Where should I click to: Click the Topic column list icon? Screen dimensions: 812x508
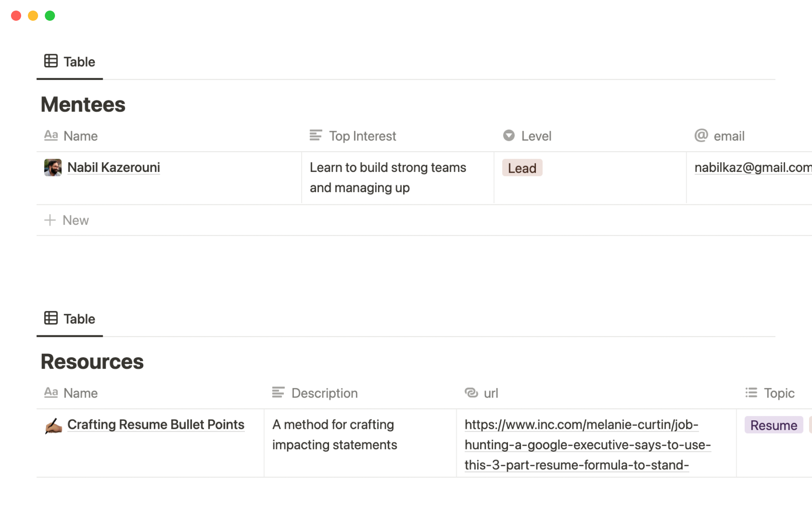pyautogui.click(x=751, y=393)
